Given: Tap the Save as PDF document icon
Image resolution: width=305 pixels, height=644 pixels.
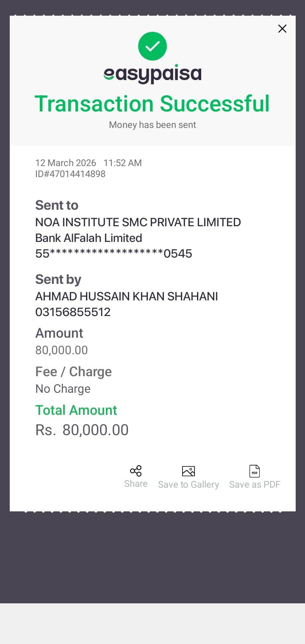Looking at the screenshot, I should (x=255, y=471).
